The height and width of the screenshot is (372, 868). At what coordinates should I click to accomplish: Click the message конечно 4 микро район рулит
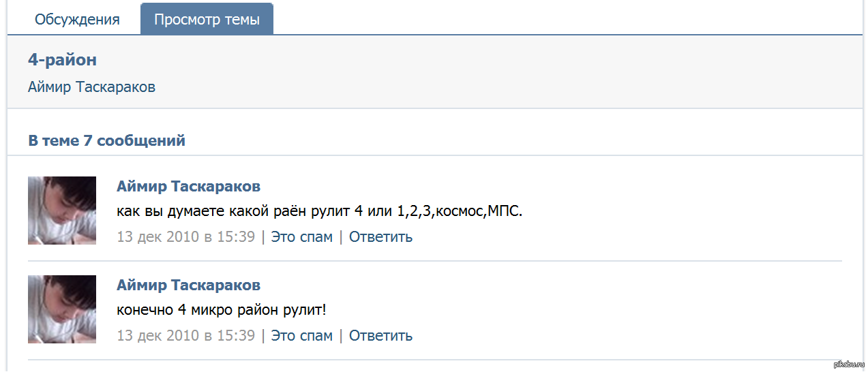pyautogui.click(x=221, y=311)
